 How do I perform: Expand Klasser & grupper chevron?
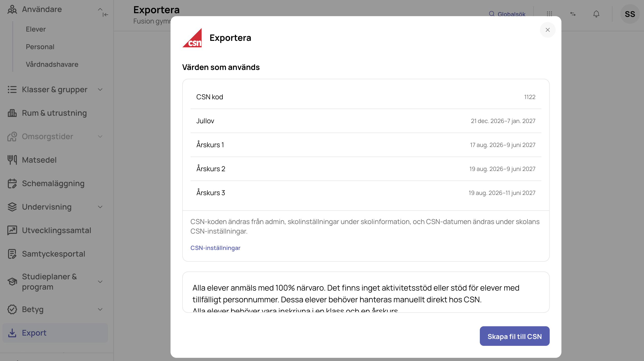tap(100, 90)
